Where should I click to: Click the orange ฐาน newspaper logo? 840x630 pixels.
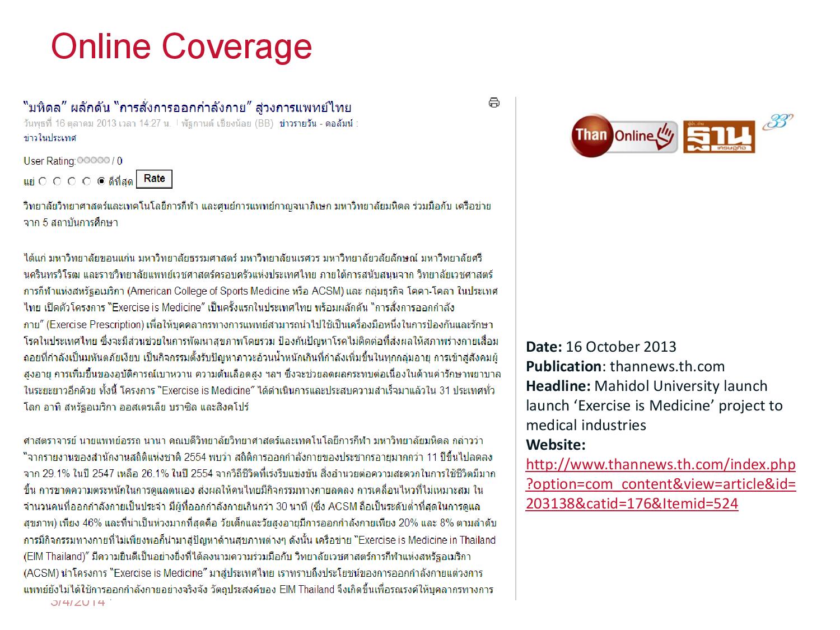719,137
